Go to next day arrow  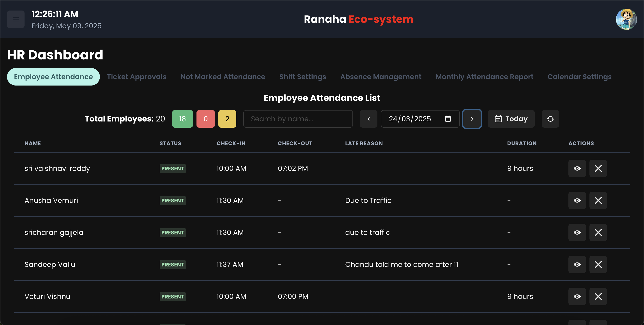point(472,119)
